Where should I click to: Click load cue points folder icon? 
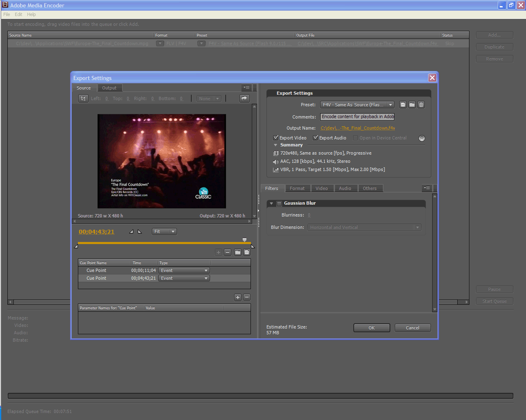[238, 252]
